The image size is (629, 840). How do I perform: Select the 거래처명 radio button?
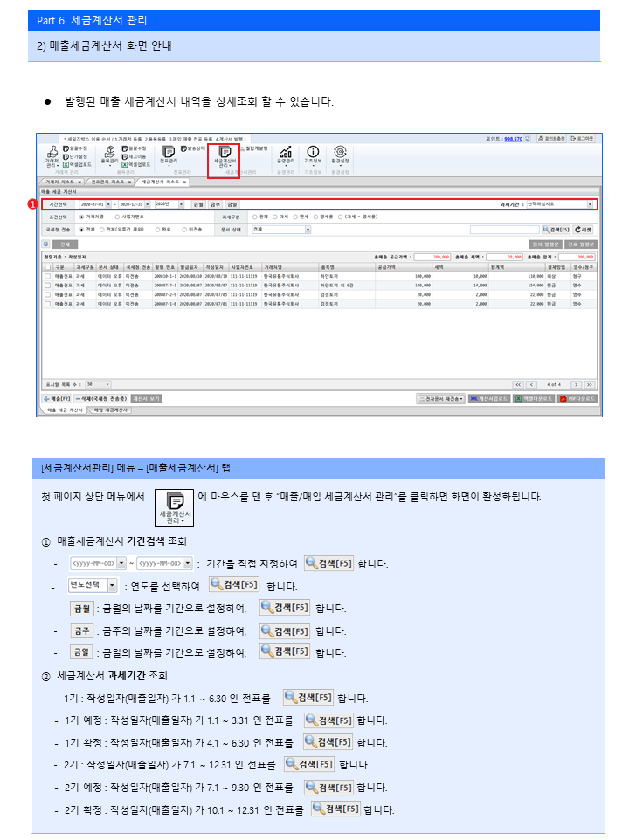tap(81, 217)
